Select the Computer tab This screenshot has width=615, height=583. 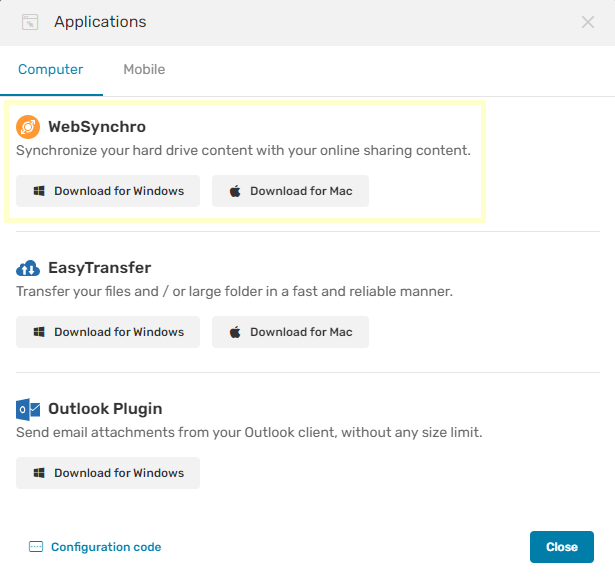pos(51,69)
